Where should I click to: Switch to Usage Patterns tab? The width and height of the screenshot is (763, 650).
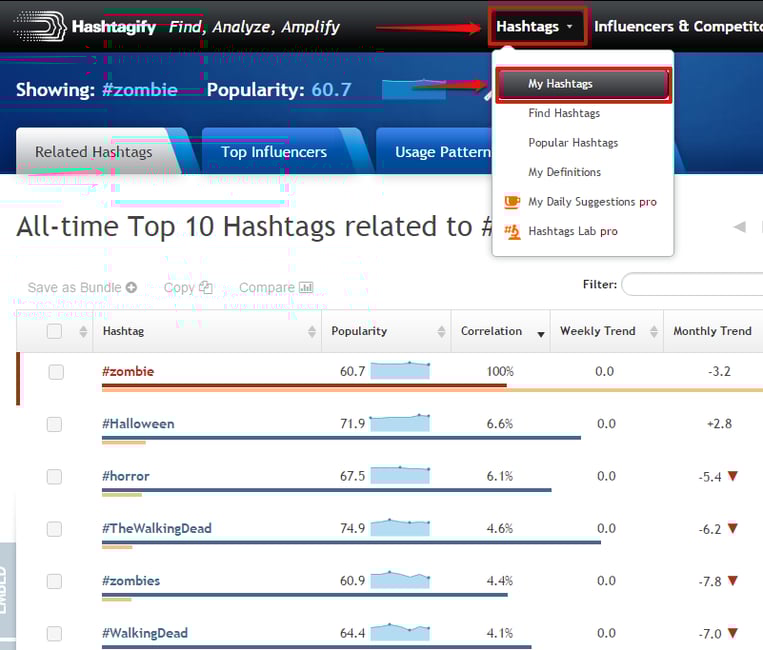point(442,152)
